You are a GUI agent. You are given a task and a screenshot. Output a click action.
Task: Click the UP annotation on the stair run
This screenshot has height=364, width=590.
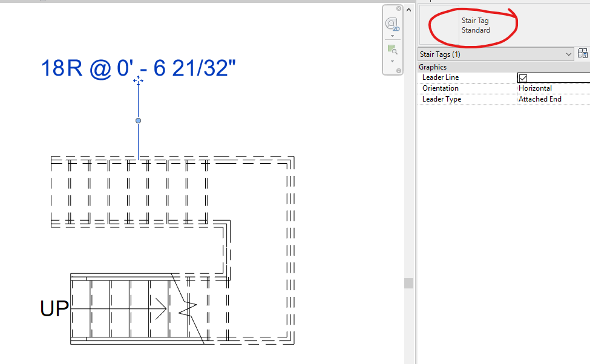54,308
